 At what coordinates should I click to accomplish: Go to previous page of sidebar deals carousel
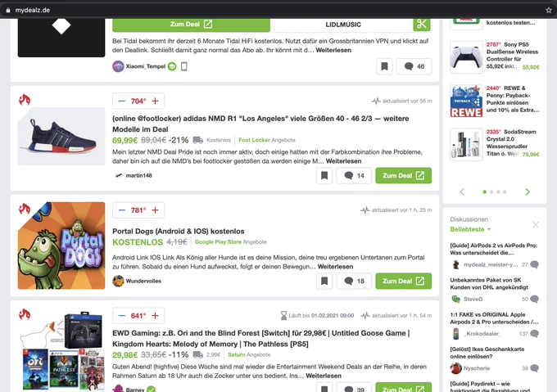(462, 192)
